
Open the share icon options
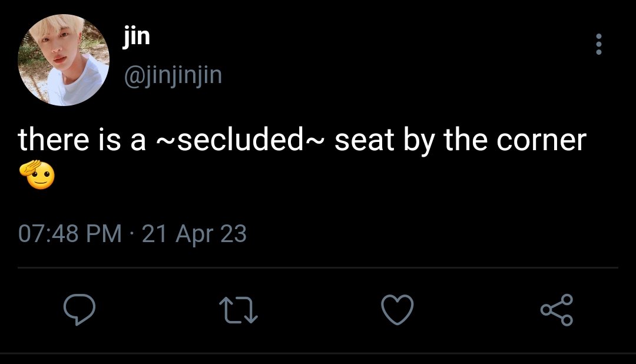(556, 309)
